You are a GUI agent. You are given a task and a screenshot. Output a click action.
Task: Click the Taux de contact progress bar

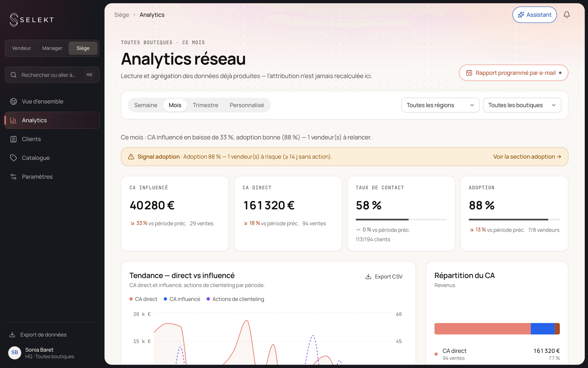(x=401, y=220)
